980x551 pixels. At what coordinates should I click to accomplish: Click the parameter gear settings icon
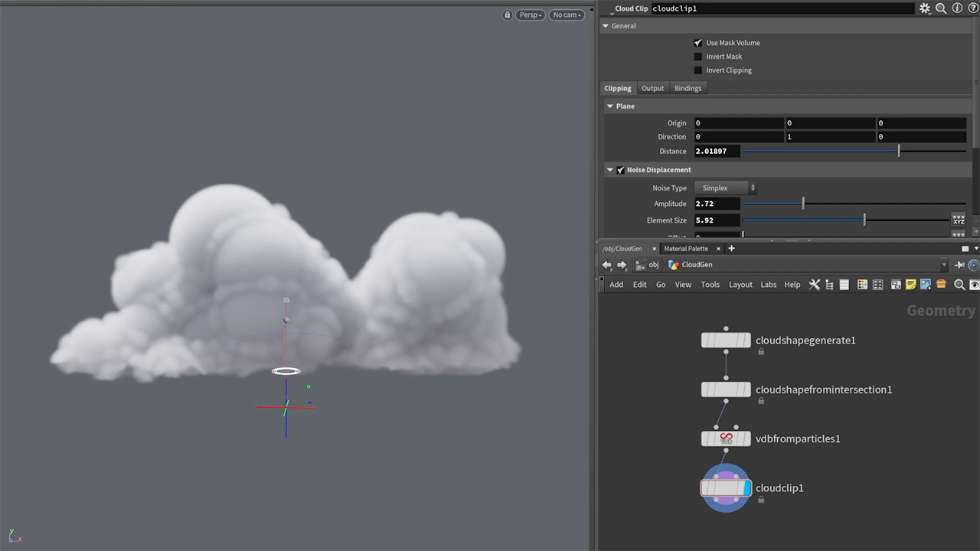point(925,8)
